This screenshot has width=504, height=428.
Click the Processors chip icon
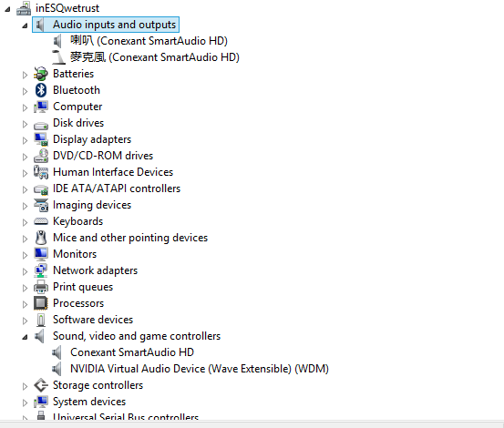pos(41,303)
